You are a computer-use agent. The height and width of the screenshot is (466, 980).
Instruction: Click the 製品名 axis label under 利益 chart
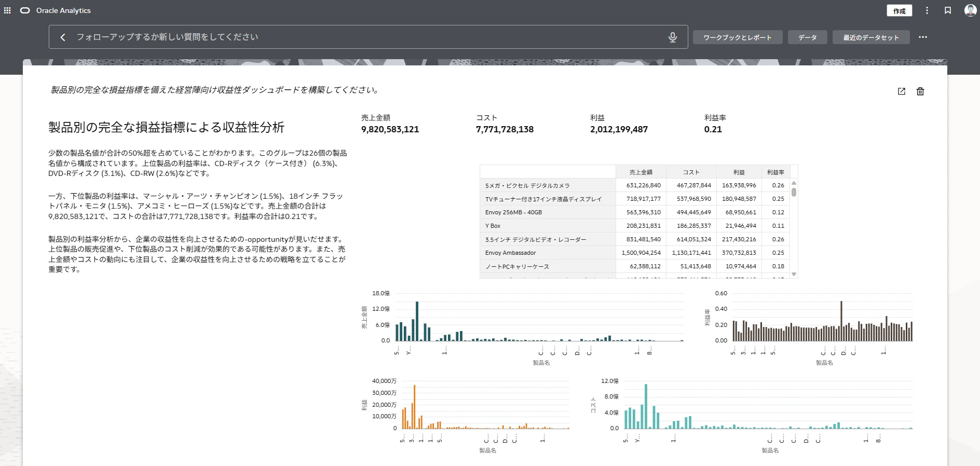coord(487,450)
